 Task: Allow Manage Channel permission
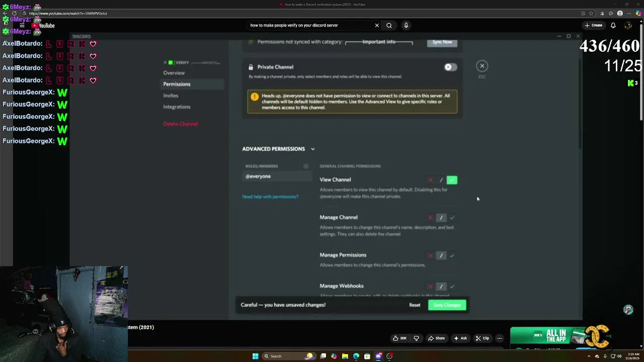[x=452, y=218]
